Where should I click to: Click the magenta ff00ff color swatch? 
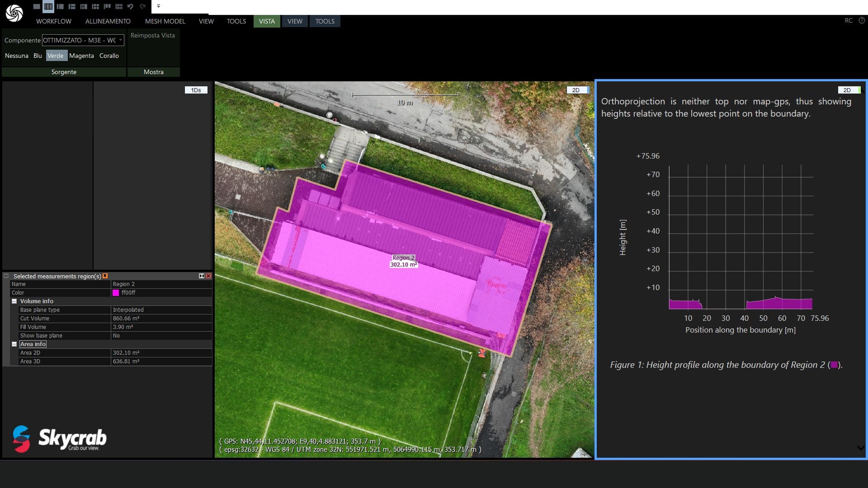(116, 293)
